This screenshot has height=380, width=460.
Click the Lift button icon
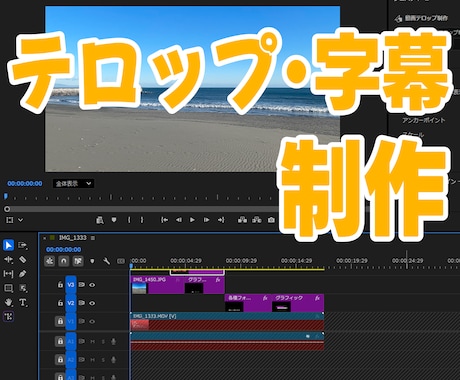pos(242,220)
